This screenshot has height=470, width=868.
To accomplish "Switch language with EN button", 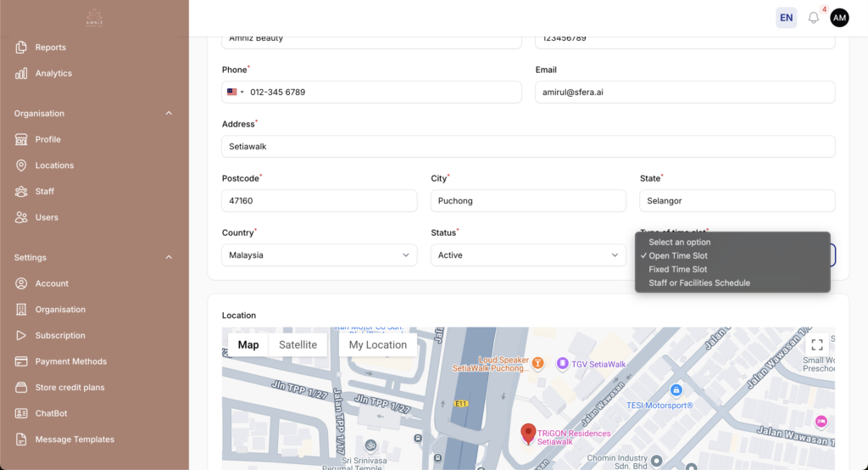I will pos(786,18).
